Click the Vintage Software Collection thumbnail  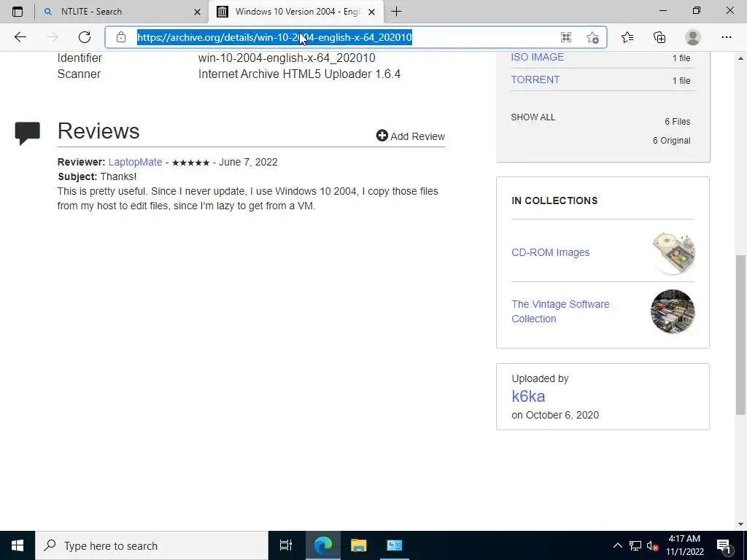[673, 311]
